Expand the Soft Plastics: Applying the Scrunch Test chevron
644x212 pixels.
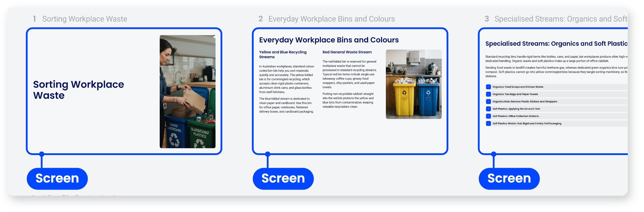488,109
